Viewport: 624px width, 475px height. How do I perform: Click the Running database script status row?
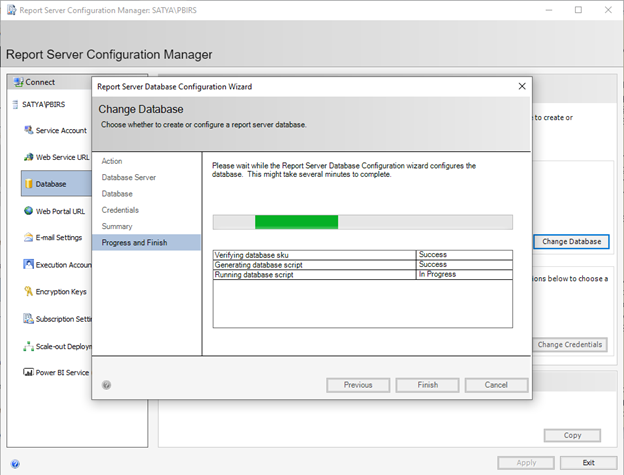(362, 274)
